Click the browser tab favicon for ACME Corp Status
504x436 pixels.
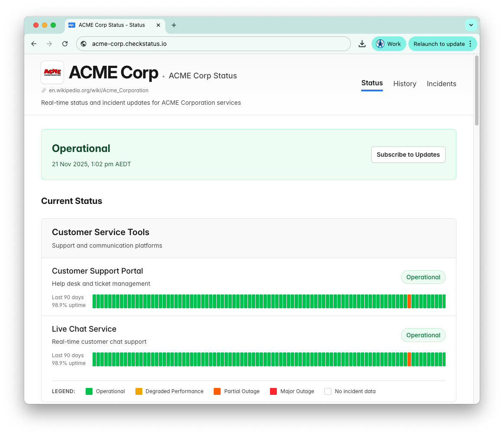(71, 25)
